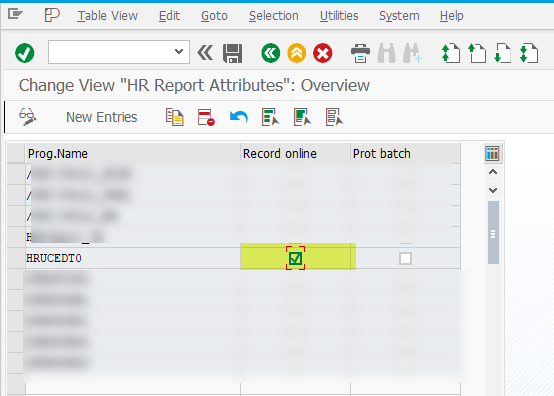Click the table scroll up chevron
554x396 pixels.
[x=493, y=172]
